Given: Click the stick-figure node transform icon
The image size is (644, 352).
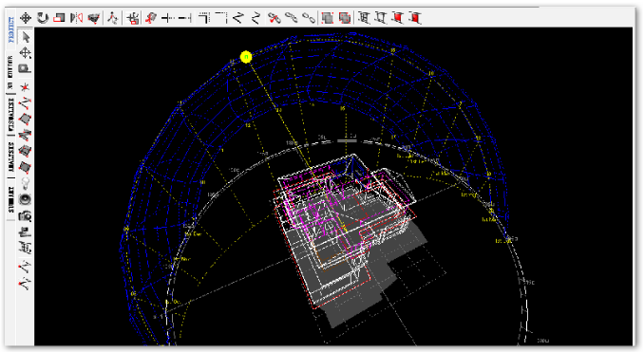Looking at the screenshot, I should coord(113,18).
